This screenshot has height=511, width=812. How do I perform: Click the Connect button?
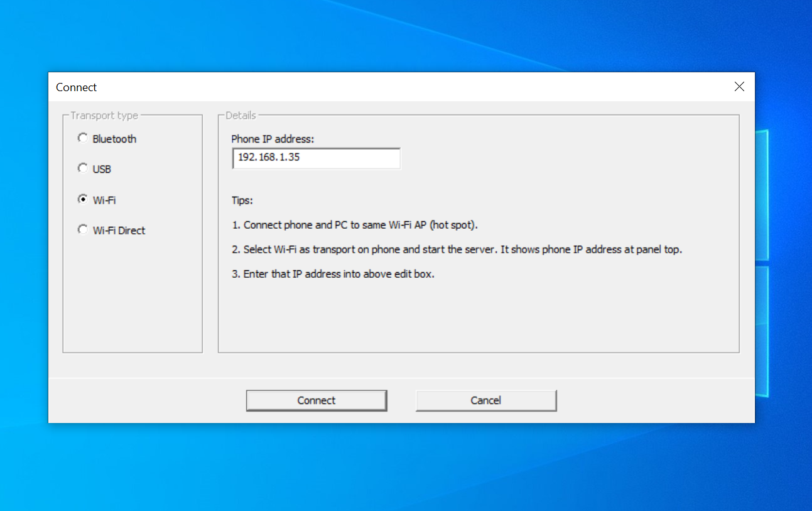click(317, 400)
